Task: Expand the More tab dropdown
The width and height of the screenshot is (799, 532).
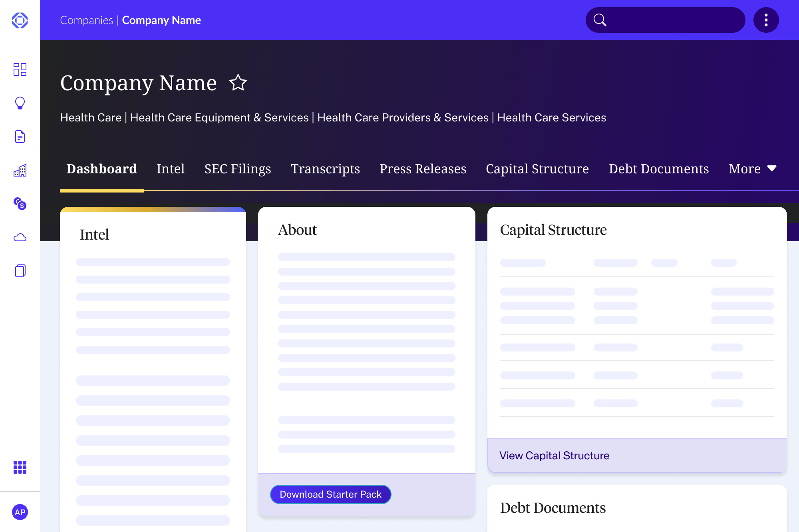Action: [752, 169]
